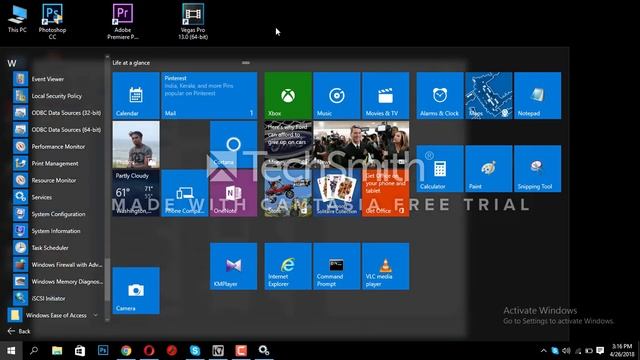Screen dimensions: 640x360
Task: Open Windows Memory Diagnostic
Action: coord(58,281)
